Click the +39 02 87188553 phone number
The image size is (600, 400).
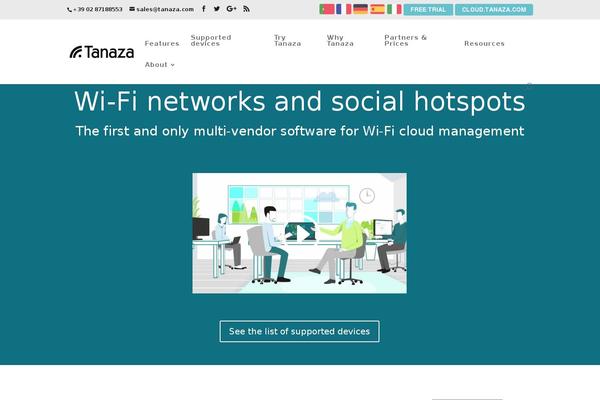click(x=95, y=9)
